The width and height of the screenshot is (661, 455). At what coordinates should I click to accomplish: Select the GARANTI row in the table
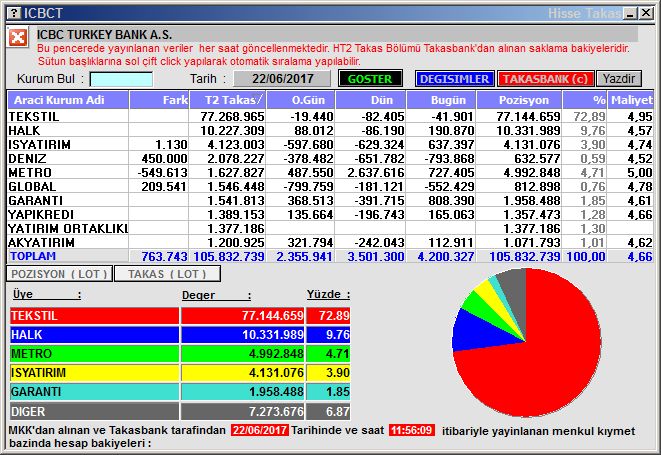330,200
